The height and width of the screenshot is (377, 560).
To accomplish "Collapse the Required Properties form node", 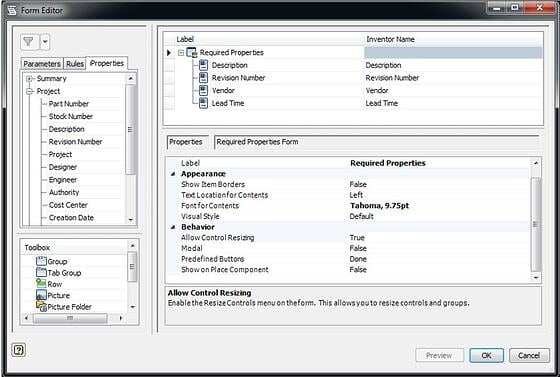I will click(x=181, y=53).
